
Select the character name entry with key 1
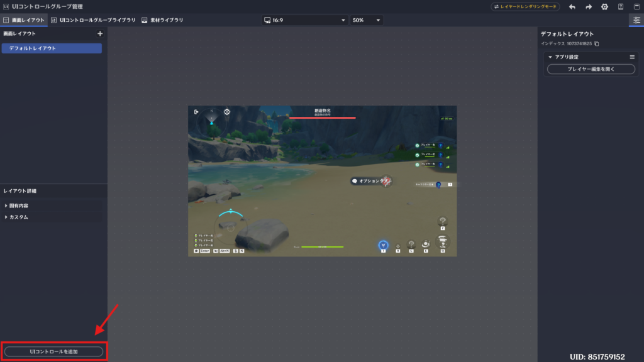point(434,185)
